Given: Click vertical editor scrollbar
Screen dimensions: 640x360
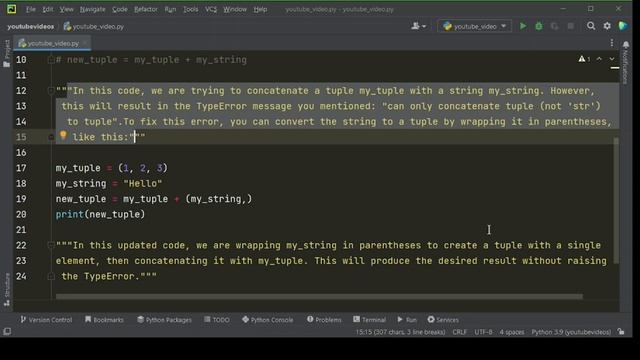Looking at the screenshot, I should point(616,200).
